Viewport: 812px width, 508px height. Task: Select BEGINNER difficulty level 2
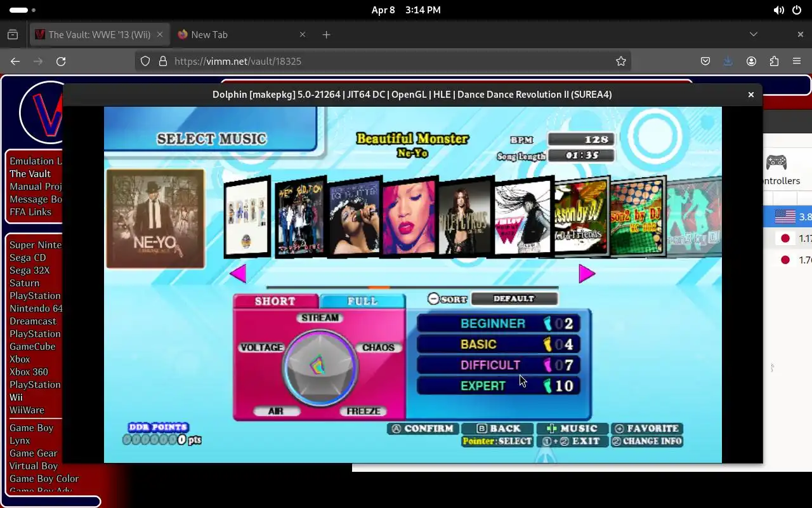point(499,323)
